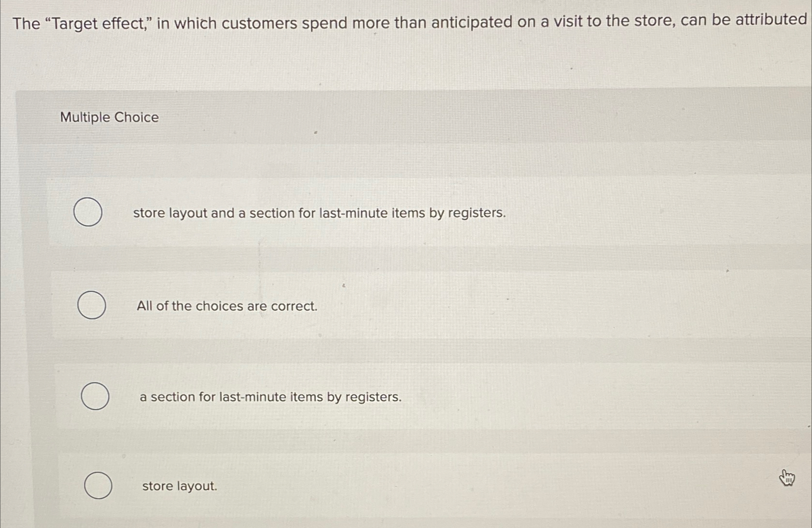This screenshot has height=528, width=812.
Task: Click the answer text 'All of the choices are correct'
Action: coord(227,306)
